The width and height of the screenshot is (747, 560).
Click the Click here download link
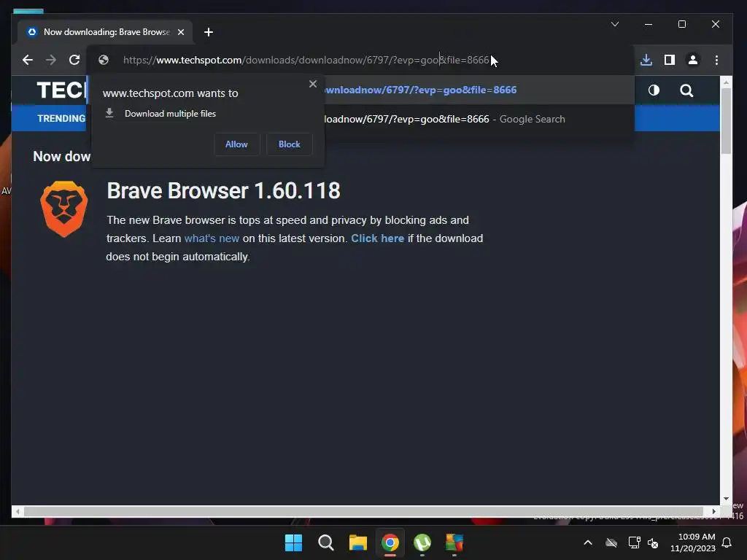pos(377,238)
